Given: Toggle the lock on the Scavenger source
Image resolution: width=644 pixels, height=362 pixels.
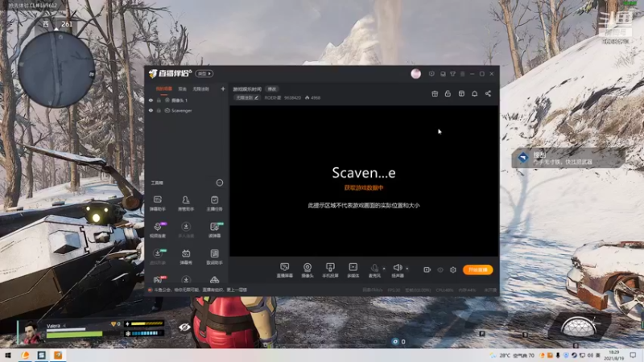Looking at the screenshot, I should click(159, 110).
